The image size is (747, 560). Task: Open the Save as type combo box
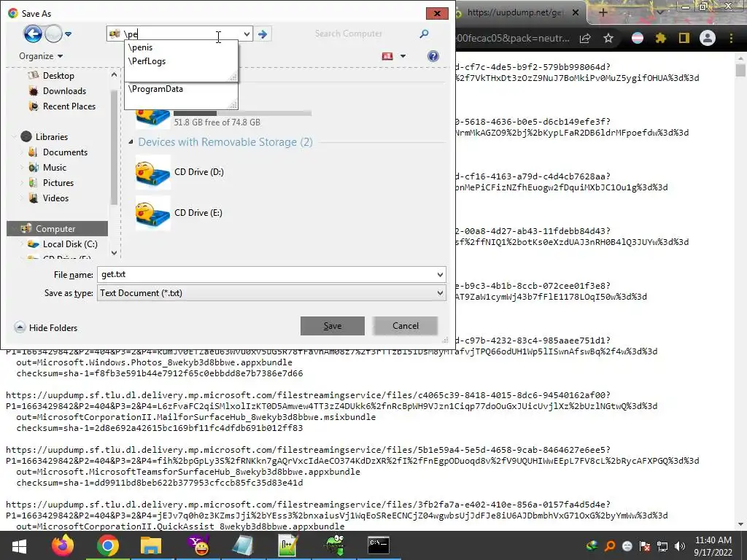point(271,293)
